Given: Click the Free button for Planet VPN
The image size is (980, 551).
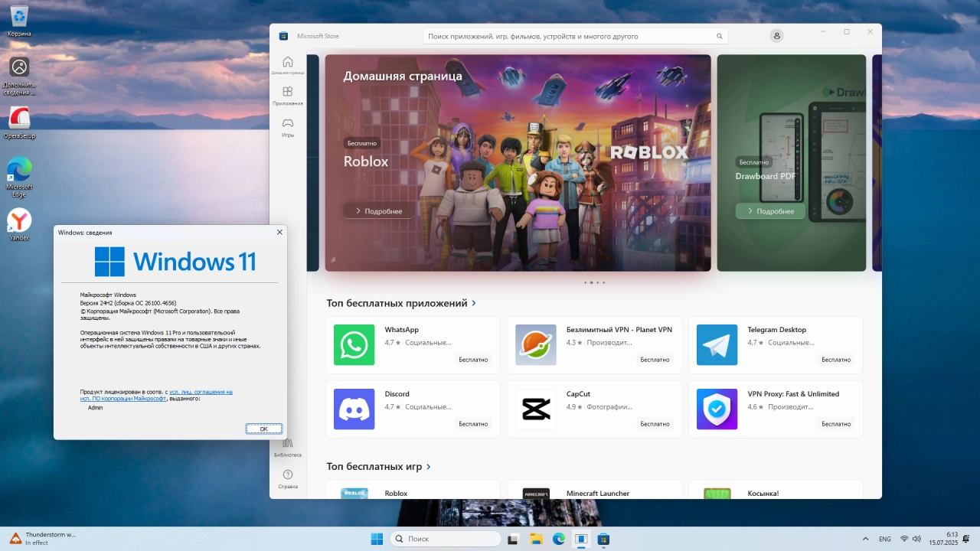Looking at the screenshot, I should click(655, 359).
